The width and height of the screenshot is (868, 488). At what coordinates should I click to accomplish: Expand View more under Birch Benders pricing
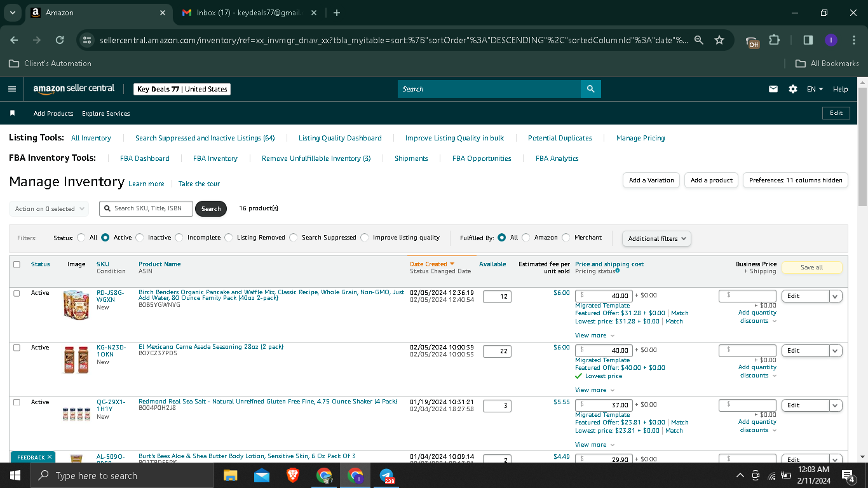[595, 335]
